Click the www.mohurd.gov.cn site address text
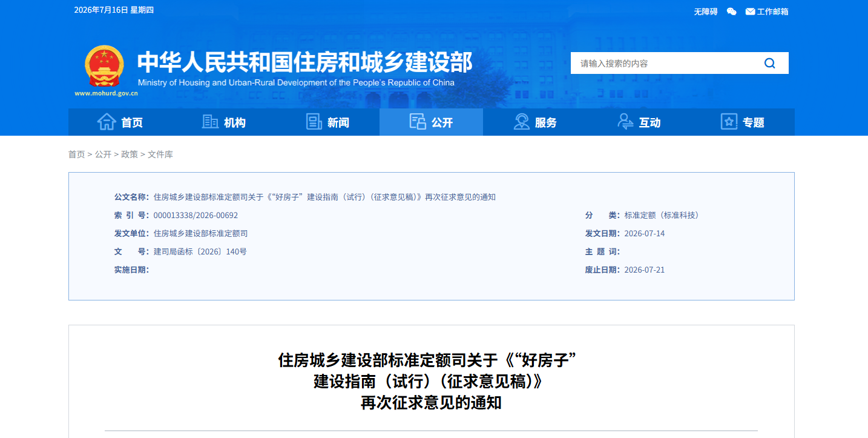Screen dimensions: 868x438 (107, 93)
